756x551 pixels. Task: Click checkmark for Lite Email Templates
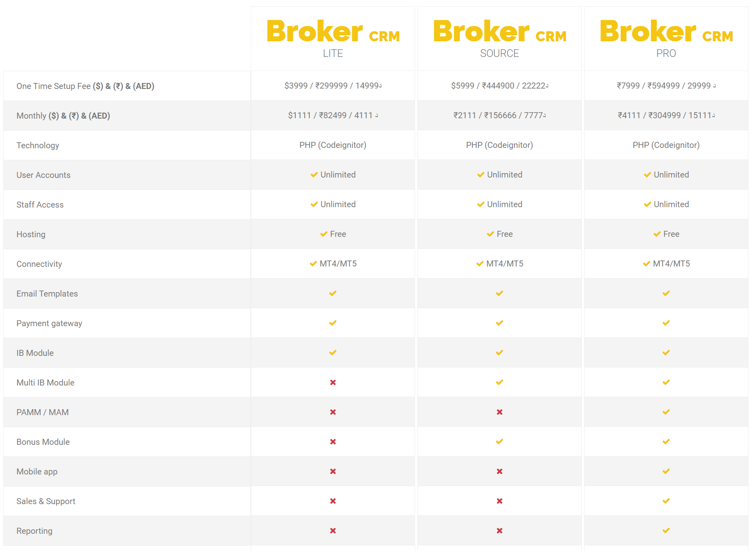click(333, 293)
